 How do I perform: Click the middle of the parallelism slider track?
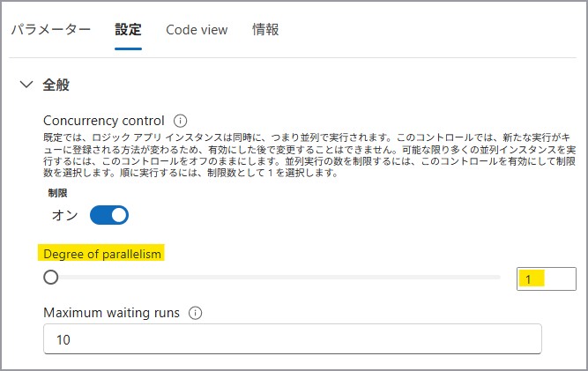tap(273, 278)
